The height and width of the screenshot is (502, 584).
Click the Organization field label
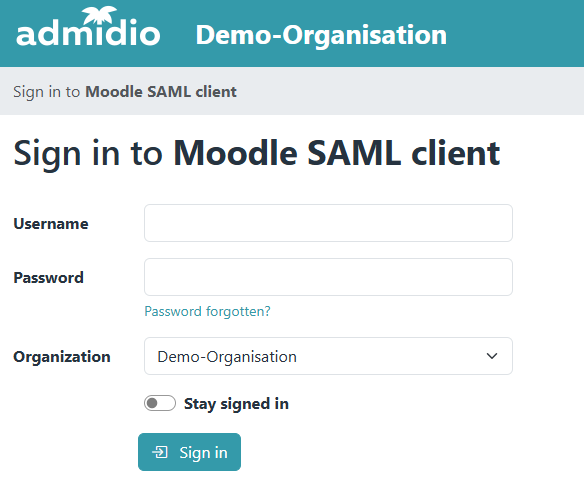(62, 357)
